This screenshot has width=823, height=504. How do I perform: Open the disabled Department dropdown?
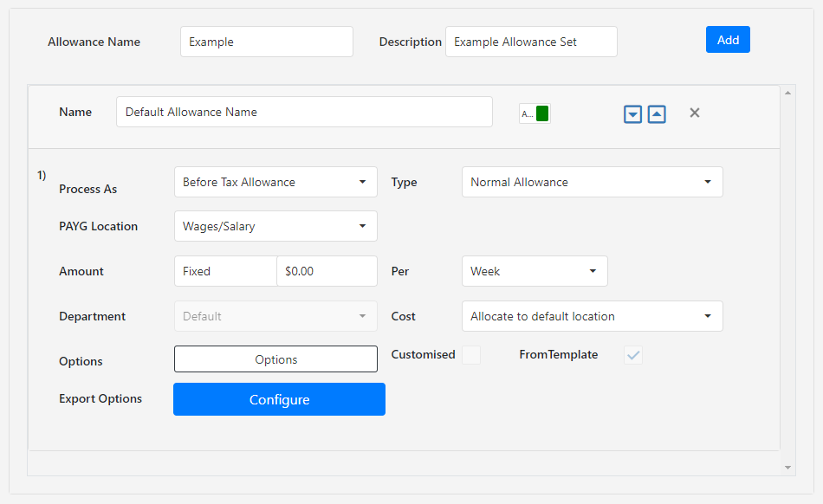[x=275, y=316]
